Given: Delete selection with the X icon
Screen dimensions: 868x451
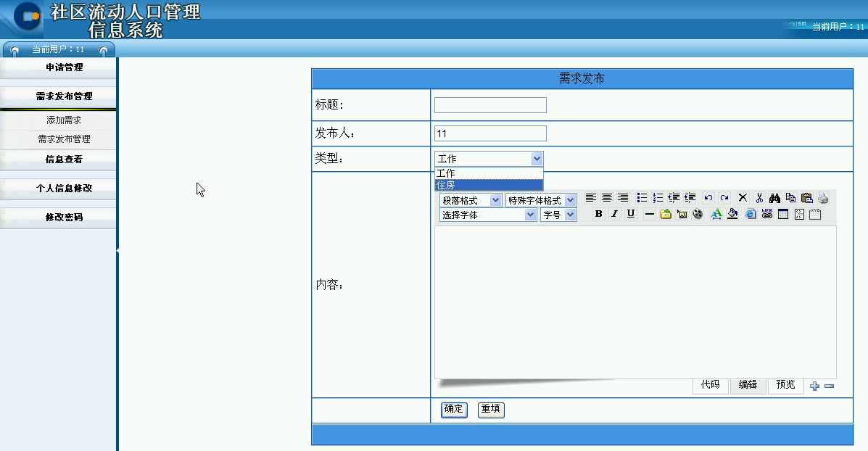Looking at the screenshot, I should (743, 198).
